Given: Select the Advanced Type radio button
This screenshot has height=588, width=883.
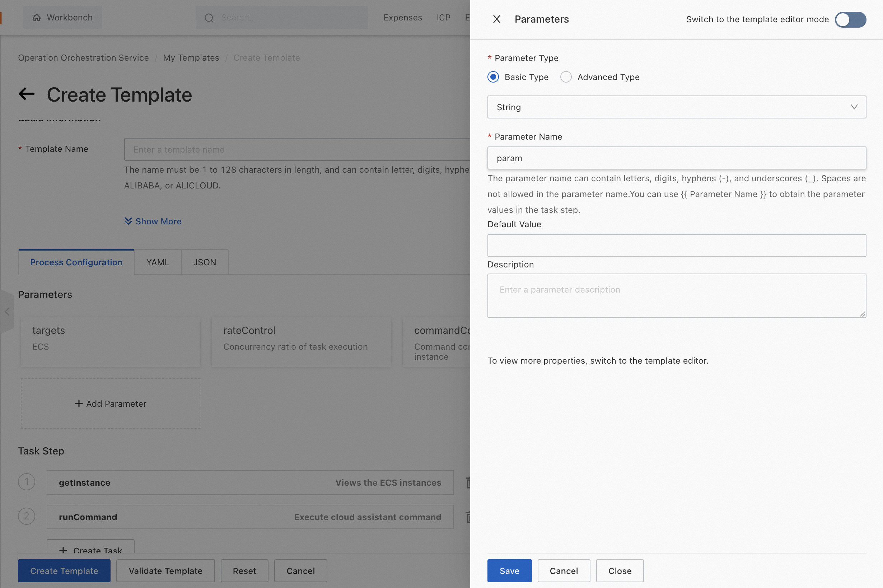Looking at the screenshot, I should tap(566, 77).
